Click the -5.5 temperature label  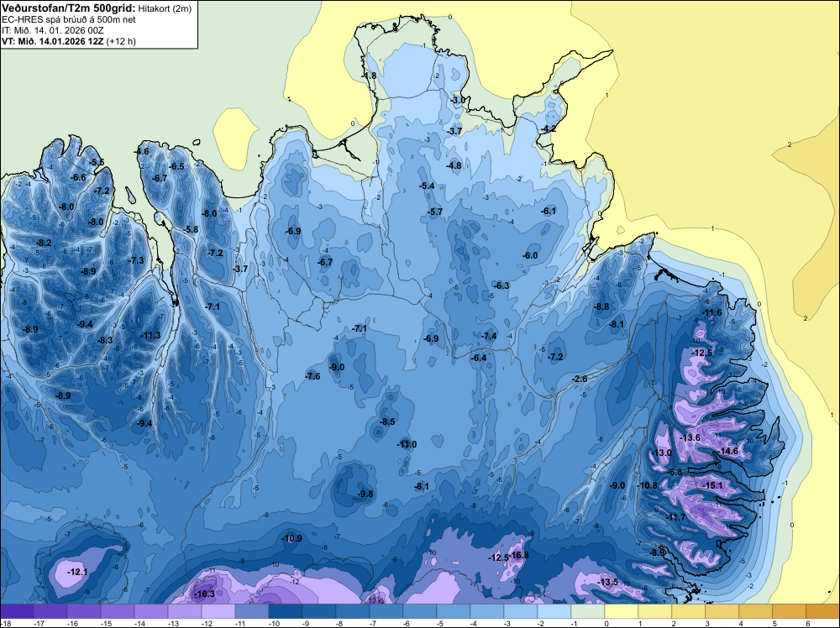(97, 162)
